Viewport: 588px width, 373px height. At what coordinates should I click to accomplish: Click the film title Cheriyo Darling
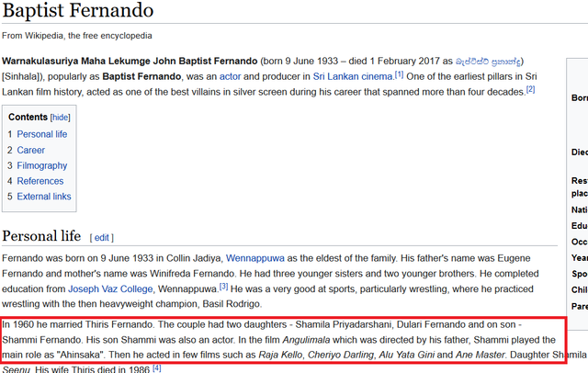[x=341, y=355]
